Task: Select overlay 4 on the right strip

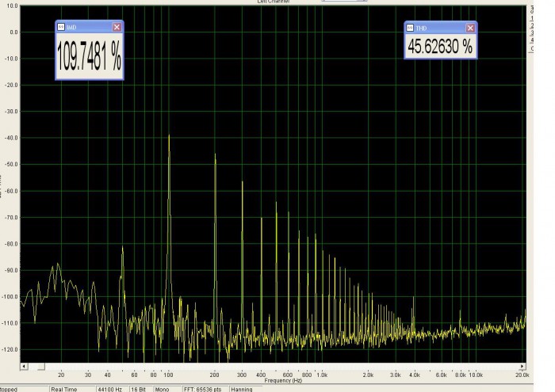Action: click(532, 40)
